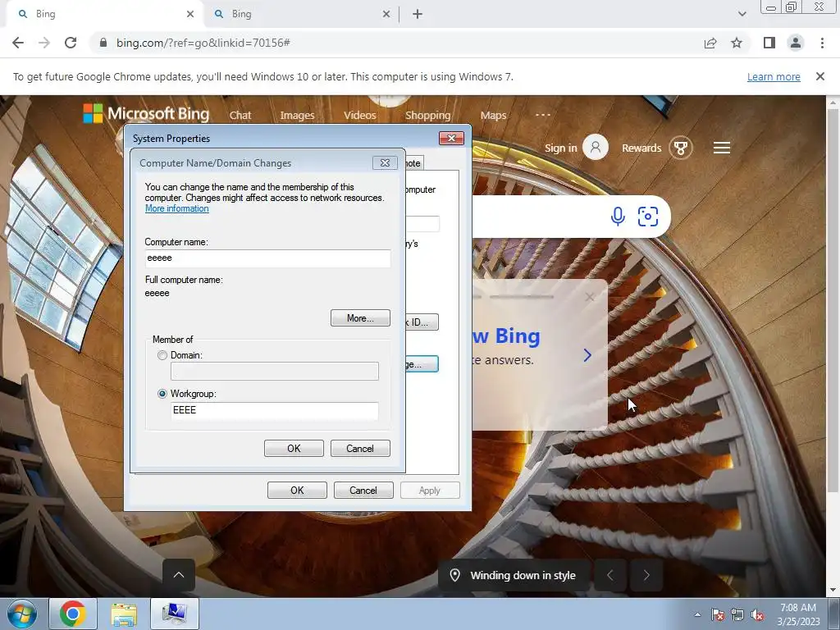Click the More... button
The height and width of the screenshot is (630, 840).
point(361,317)
